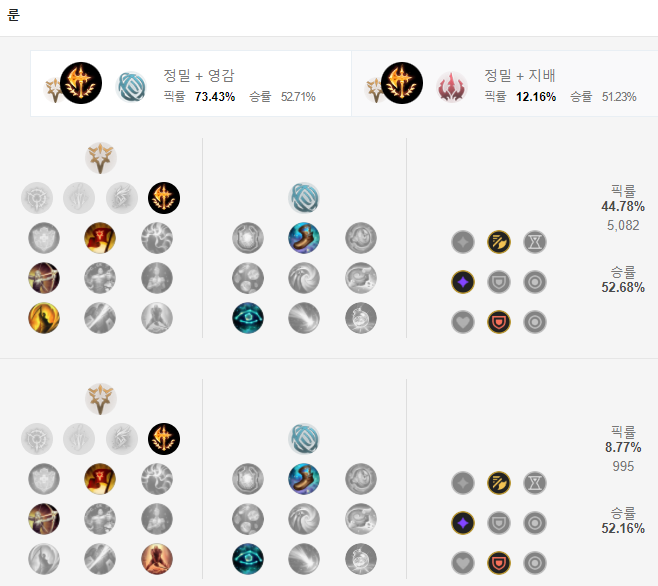Switch to the 정밀 + 지배 rune tab
The width and height of the screenshot is (658, 586).
504,84
